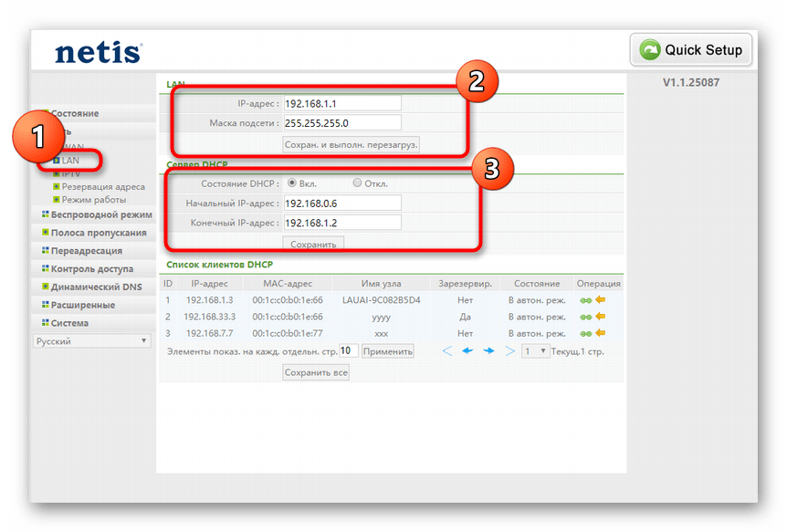Click the green link icon for 192.168.7.7
The height and width of the screenshot is (532, 787).
tap(586, 334)
